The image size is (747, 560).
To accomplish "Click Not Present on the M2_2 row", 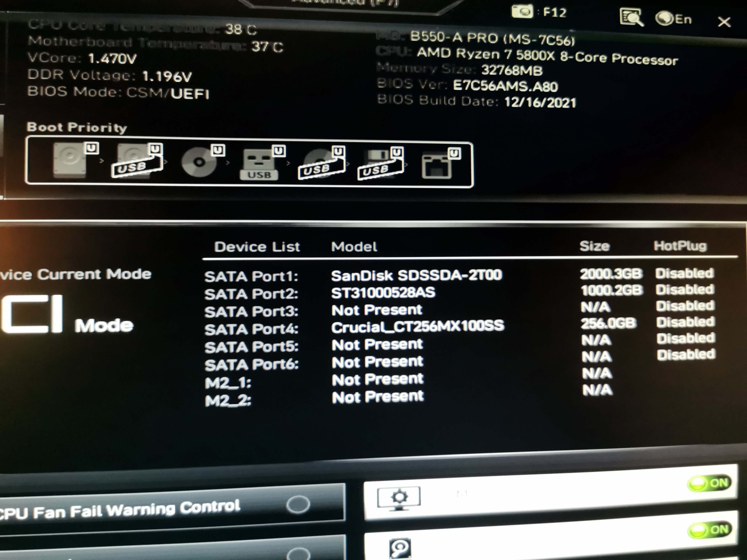I will click(378, 397).
